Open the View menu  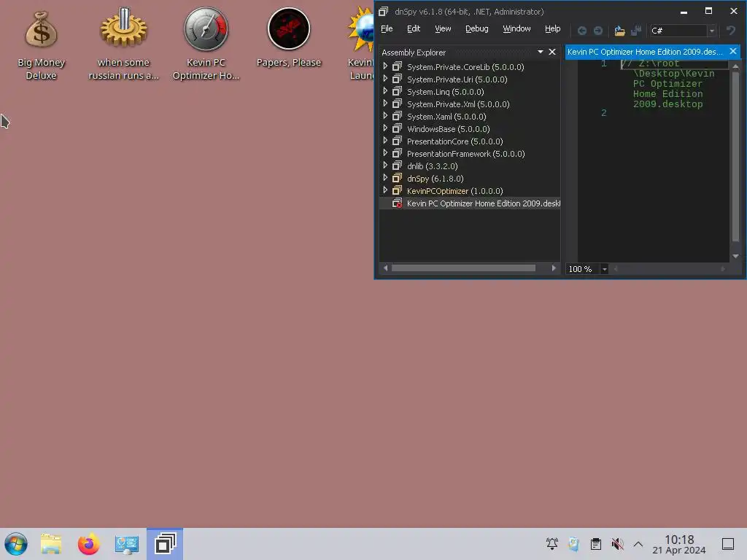(443, 29)
